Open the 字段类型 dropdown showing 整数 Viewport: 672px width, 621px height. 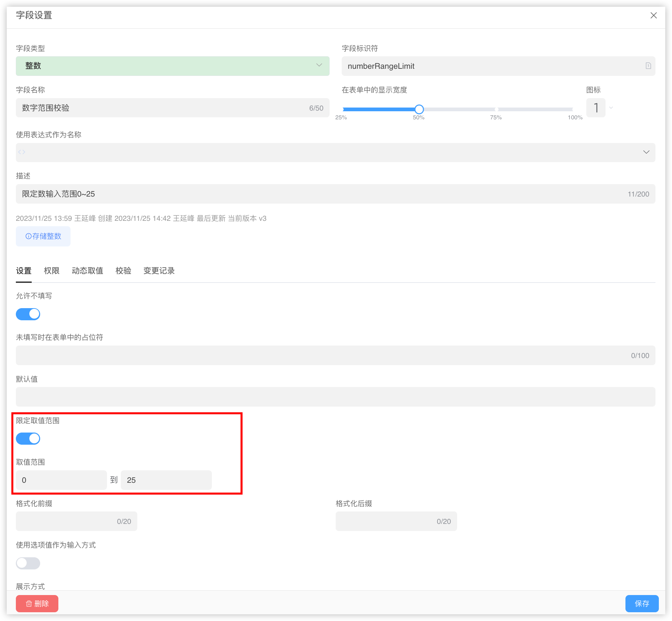[172, 66]
